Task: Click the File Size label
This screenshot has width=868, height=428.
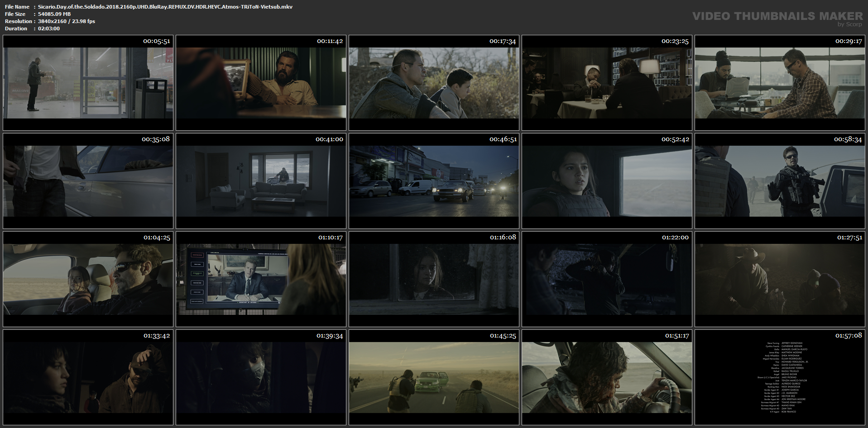Action: click(15, 14)
